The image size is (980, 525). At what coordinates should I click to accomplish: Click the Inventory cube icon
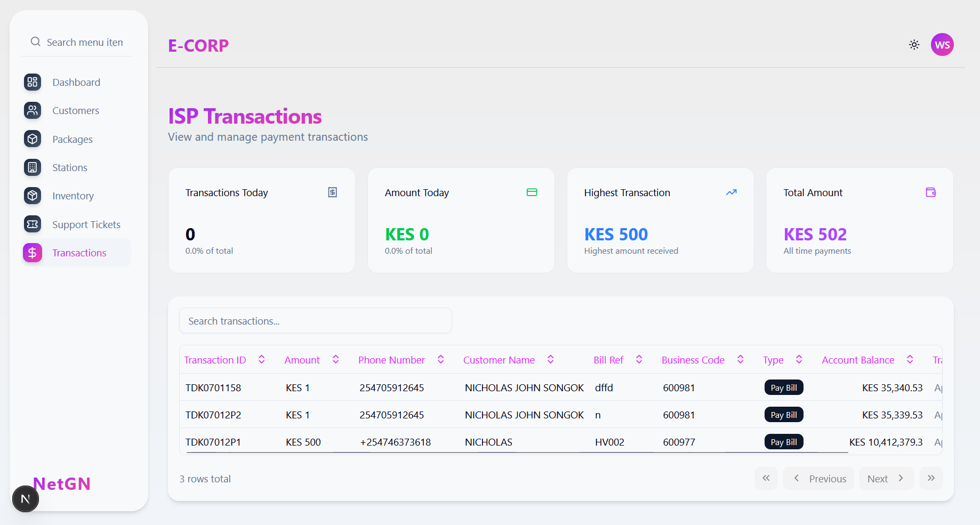(x=33, y=196)
